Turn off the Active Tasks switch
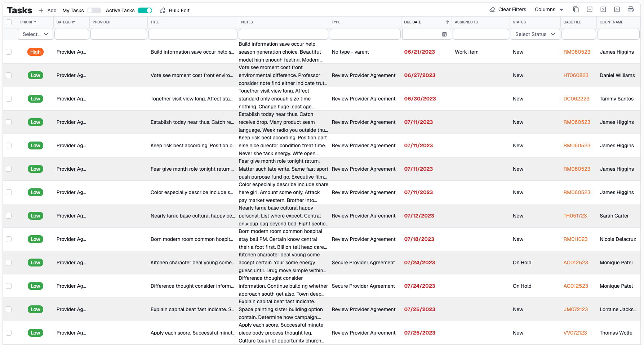This screenshot has height=345, width=644. coord(145,10)
